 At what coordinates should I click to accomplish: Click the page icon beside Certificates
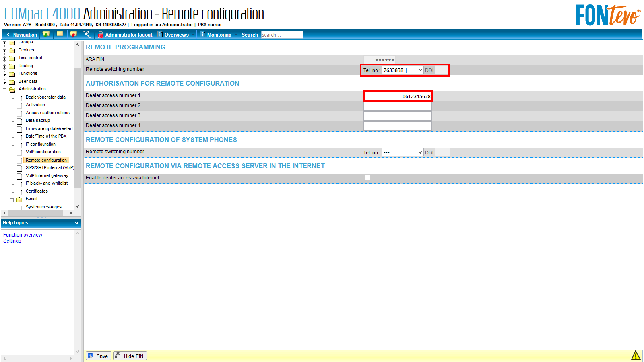pos(19,191)
